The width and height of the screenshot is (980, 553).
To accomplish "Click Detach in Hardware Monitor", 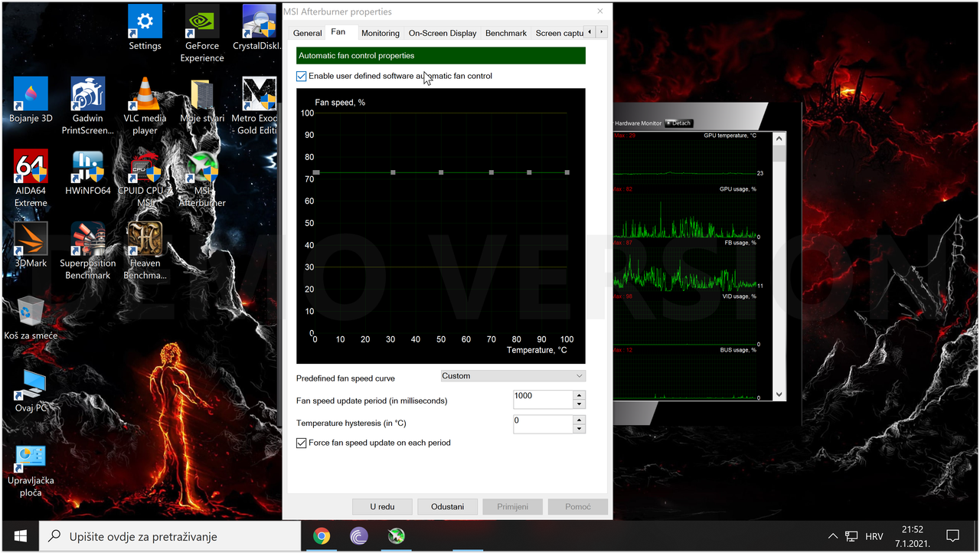I will pyautogui.click(x=678, y=123).
